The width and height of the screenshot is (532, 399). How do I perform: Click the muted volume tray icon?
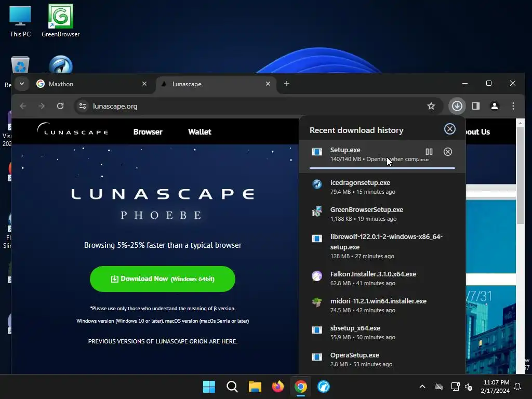tap(469, 387)
